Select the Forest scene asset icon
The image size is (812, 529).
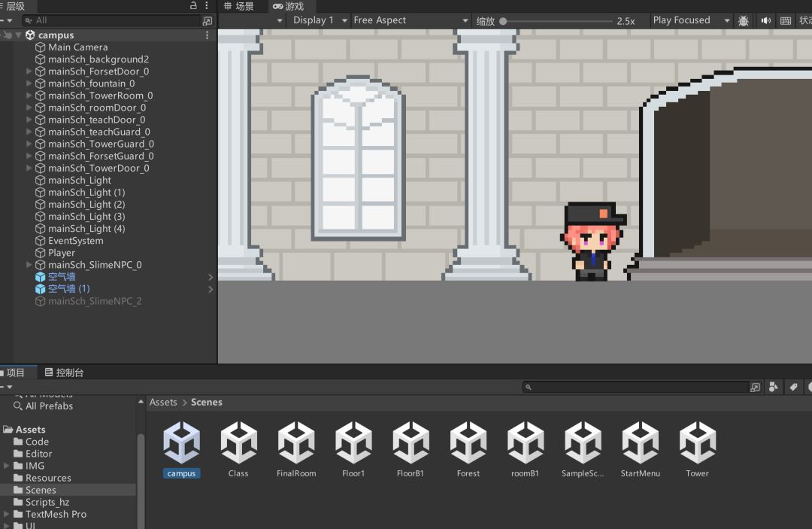click(x=468, y=443)
